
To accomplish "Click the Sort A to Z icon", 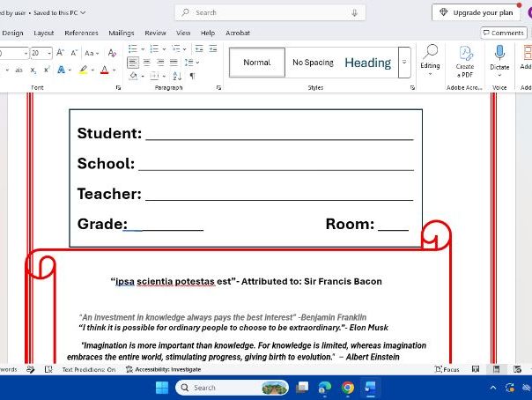I will click(x=177, y=76).
